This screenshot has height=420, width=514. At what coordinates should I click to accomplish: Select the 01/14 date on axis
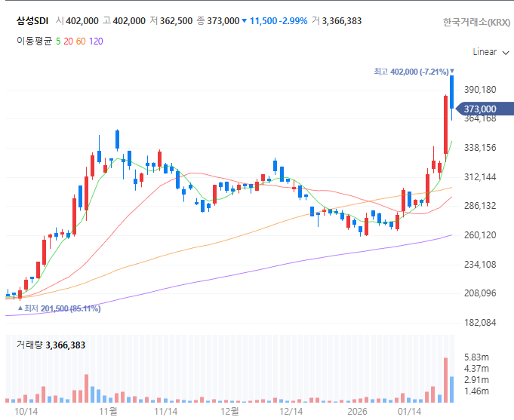[x=409, y=412]
